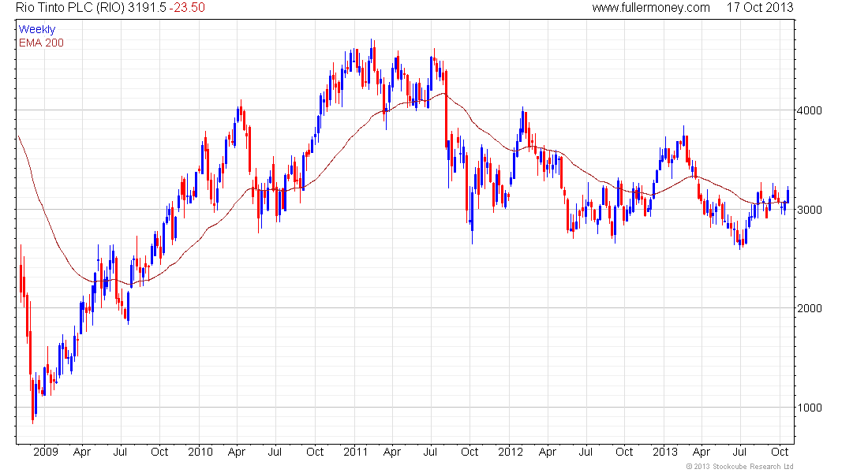Click the final 'Oct' label after 2013
The width and height of the screenshot is (868, 473).
pos(780,452)
